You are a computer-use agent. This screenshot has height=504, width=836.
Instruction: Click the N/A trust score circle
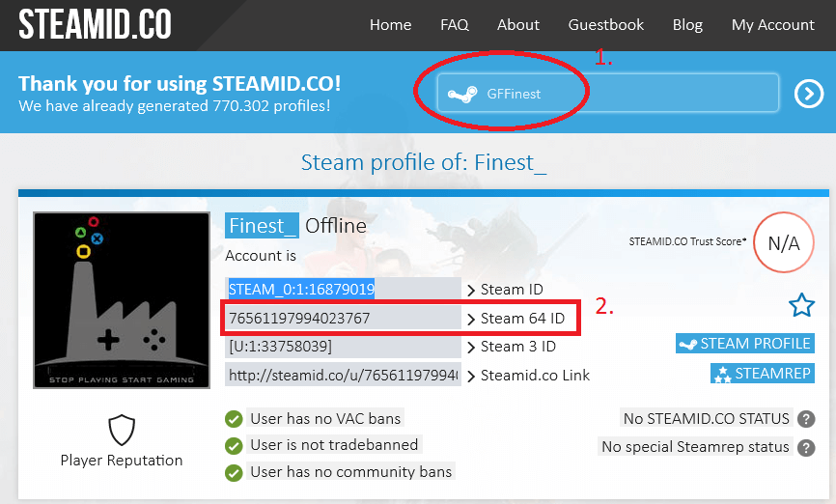pyautogui.click(x=783, y=242)
